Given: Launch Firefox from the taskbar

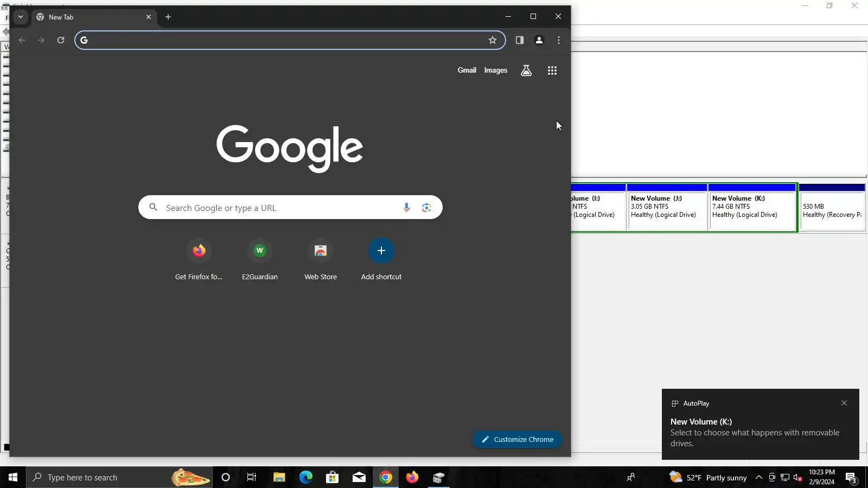Looking at the screenshot, I should (x=412, y=477).
